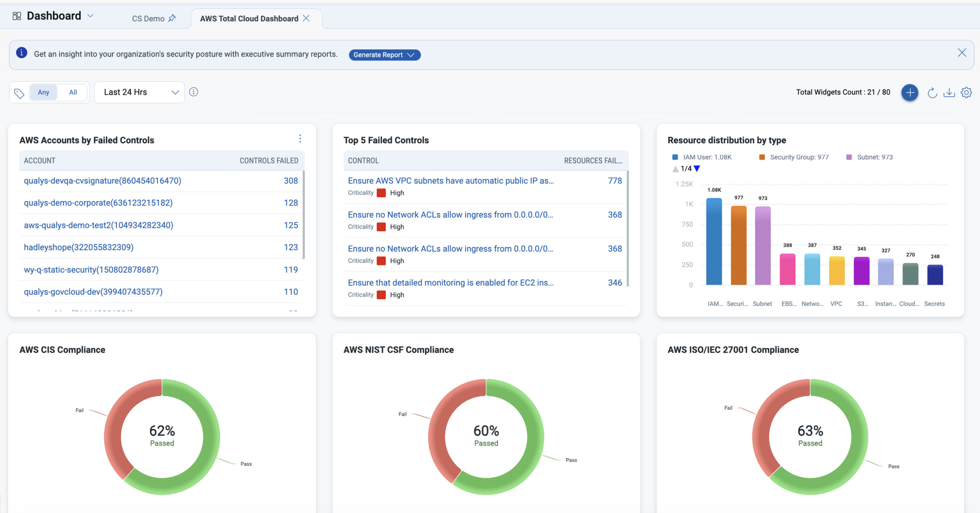Open dashboard settings gear
The width and height of the screenshot is (980, 513).
point(967,92)
